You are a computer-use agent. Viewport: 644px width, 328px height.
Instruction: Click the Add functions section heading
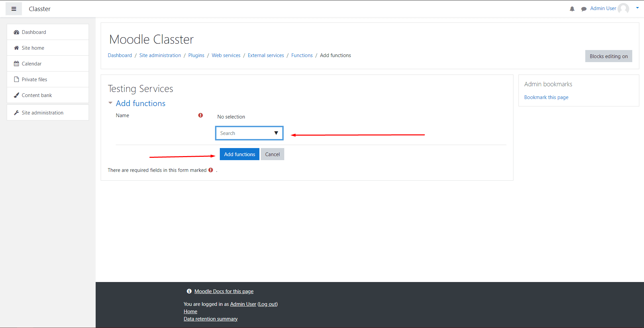click(x=141, y=103)
